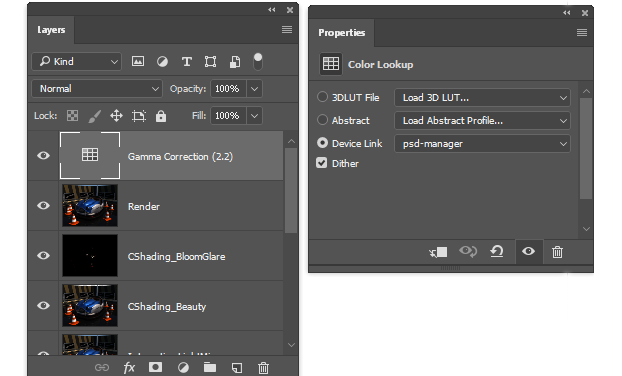Select the CShading_Beauty layer thumbnail

90,305
